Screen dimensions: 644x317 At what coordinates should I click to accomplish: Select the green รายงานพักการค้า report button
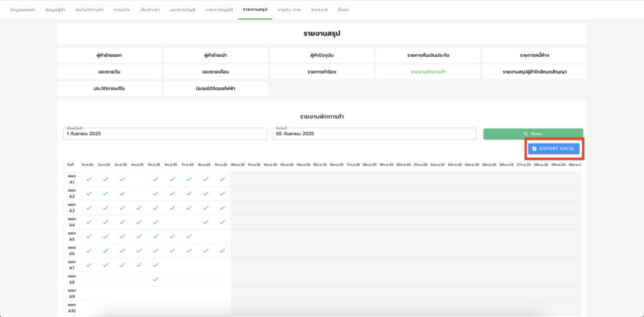(428, 72)
